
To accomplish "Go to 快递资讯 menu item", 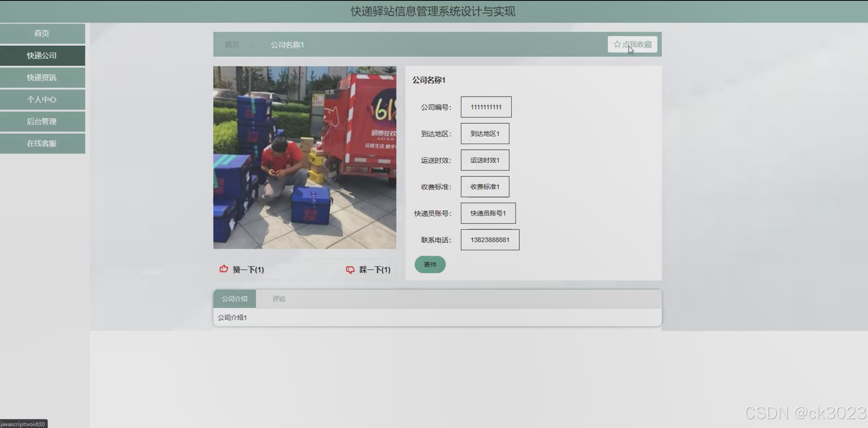I will click(x=42, y=78).
